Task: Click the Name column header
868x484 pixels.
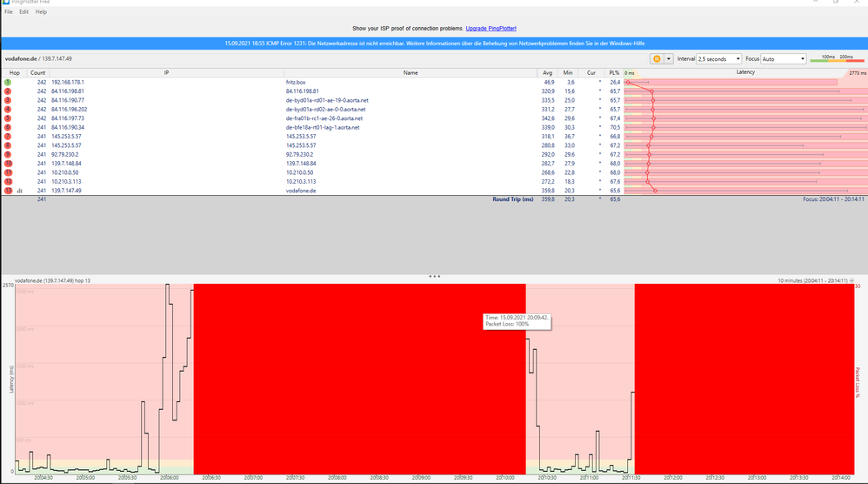Action: (x=411, y=72)
